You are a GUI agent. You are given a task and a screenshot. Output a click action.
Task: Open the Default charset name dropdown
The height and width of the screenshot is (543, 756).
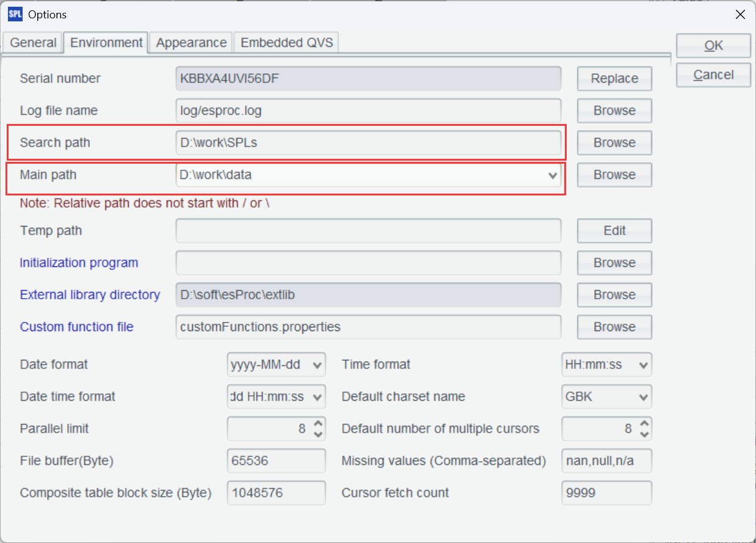pos(643,397)
